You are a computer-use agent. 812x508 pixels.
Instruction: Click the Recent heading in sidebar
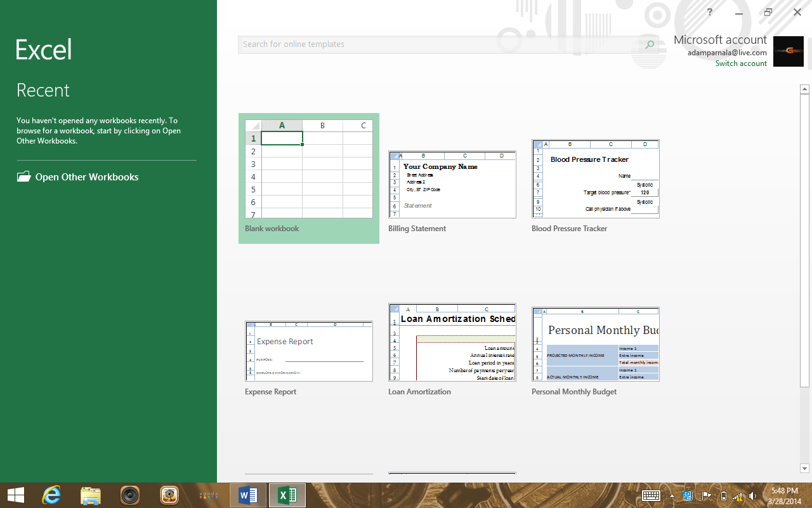click(43, 90)
